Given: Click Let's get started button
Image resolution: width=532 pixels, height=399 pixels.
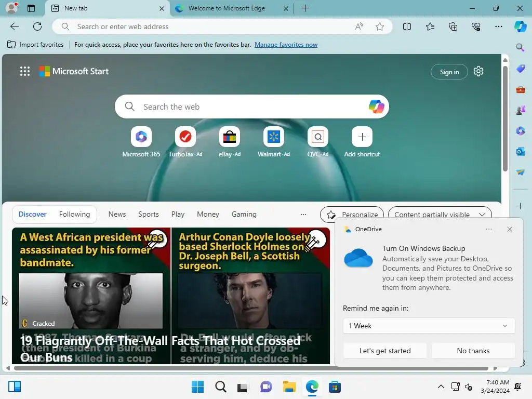Looking at the screenshot, I should (x=385, y=351).
